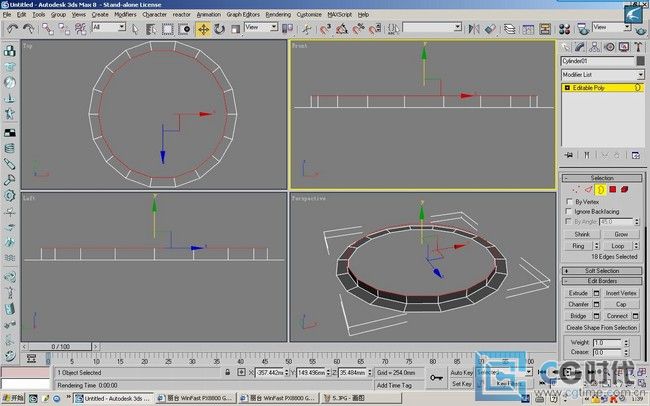Click Create Shape From Selection button
This screenshot has height=406, width=650.
[602, 328]
